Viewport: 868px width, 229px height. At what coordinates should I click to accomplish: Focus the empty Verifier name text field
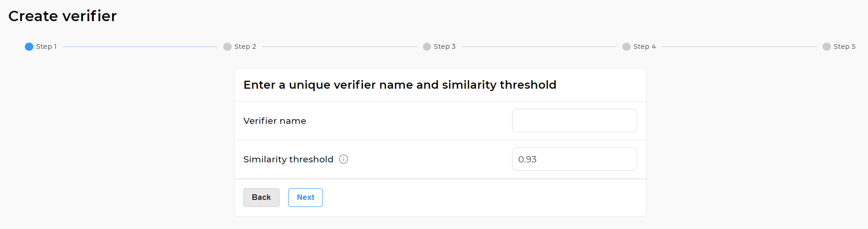click(574, 121)
